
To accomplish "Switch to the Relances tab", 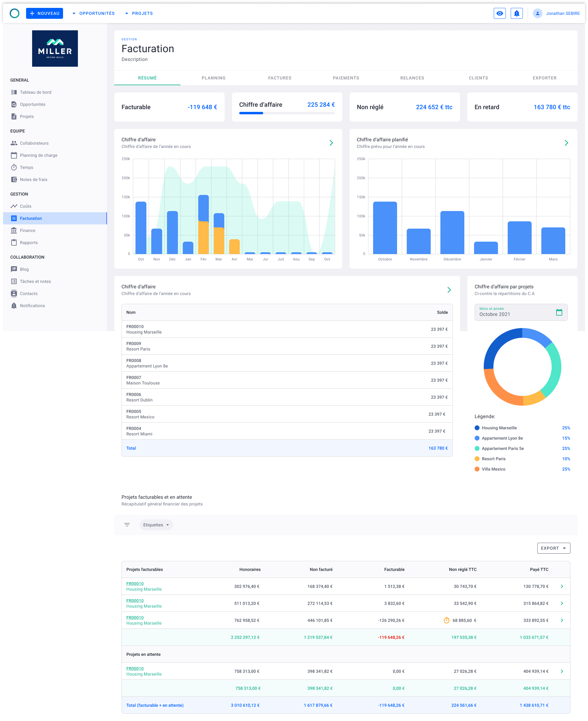I will pos(412,78).
